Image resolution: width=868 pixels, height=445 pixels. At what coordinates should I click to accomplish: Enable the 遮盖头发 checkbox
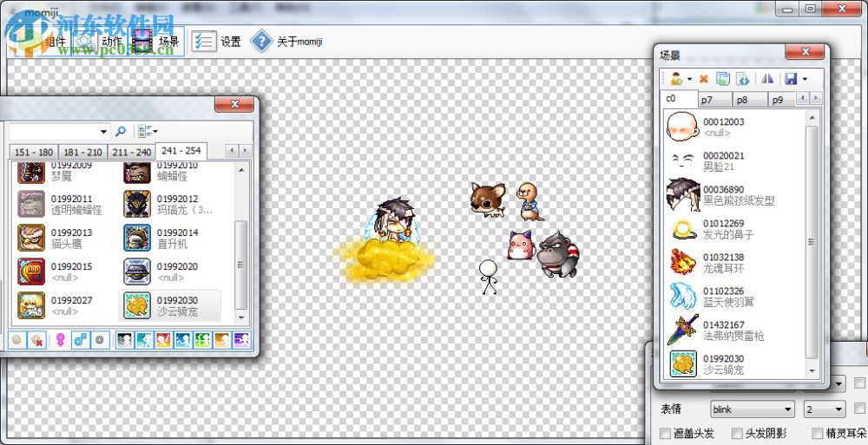tap(666, 434)
